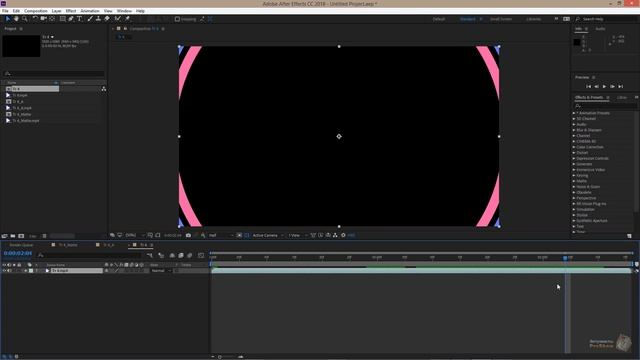The width and height of the screenshot is (640, 360).
Task: Click the snapshot camera icon in viewer
Action: [x=188, y=236]
